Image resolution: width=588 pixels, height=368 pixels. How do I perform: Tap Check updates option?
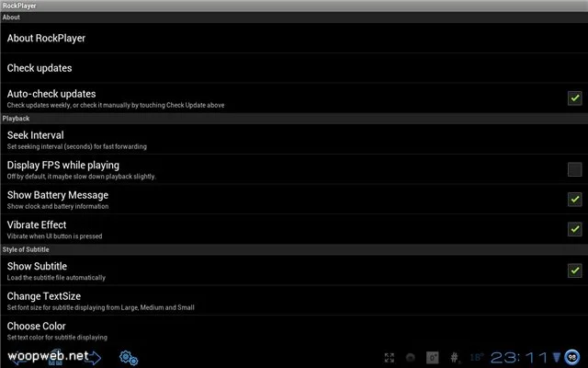[x=294, y=68]
